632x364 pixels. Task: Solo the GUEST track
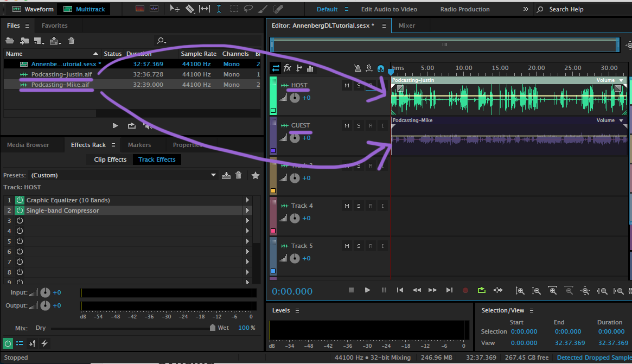(x=359, y=126)
